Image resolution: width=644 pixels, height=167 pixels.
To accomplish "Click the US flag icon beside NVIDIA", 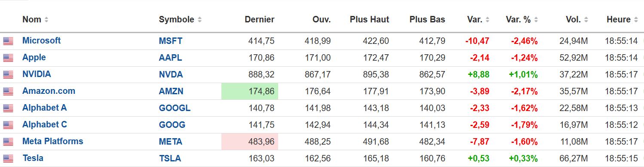I will [x=8, y=74].
